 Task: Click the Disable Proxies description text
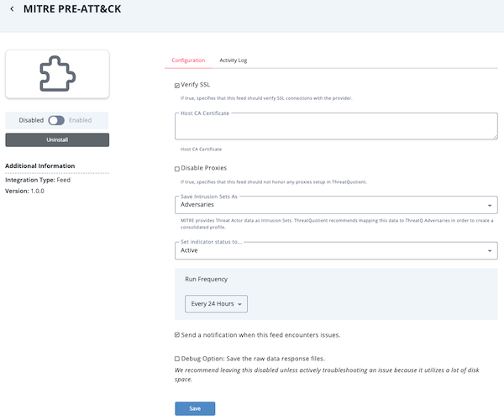click(274, 182)
